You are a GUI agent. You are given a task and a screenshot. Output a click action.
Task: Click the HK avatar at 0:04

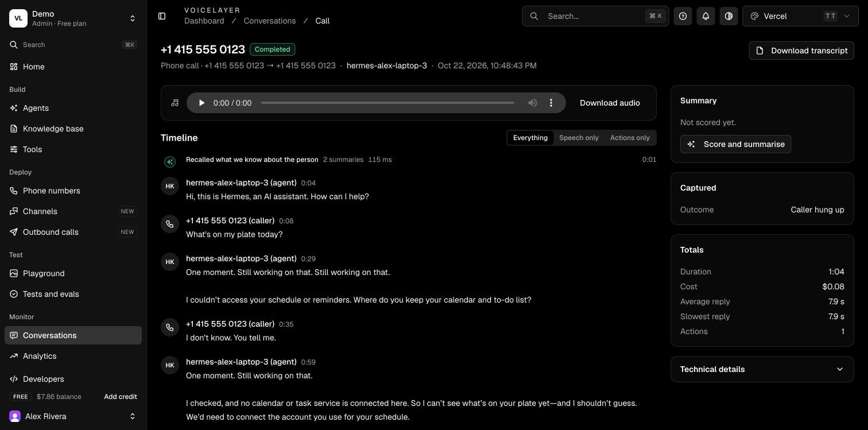point(170,186)
